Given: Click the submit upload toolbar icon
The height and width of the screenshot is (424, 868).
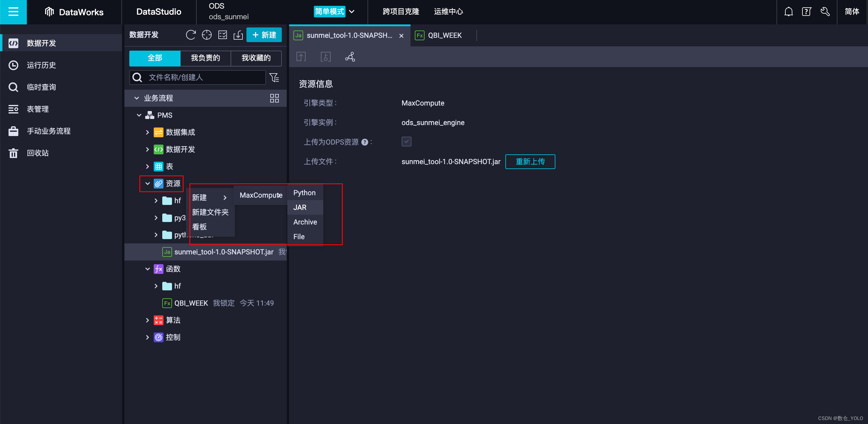Looking at the screenshot, I should coord(301,57).
